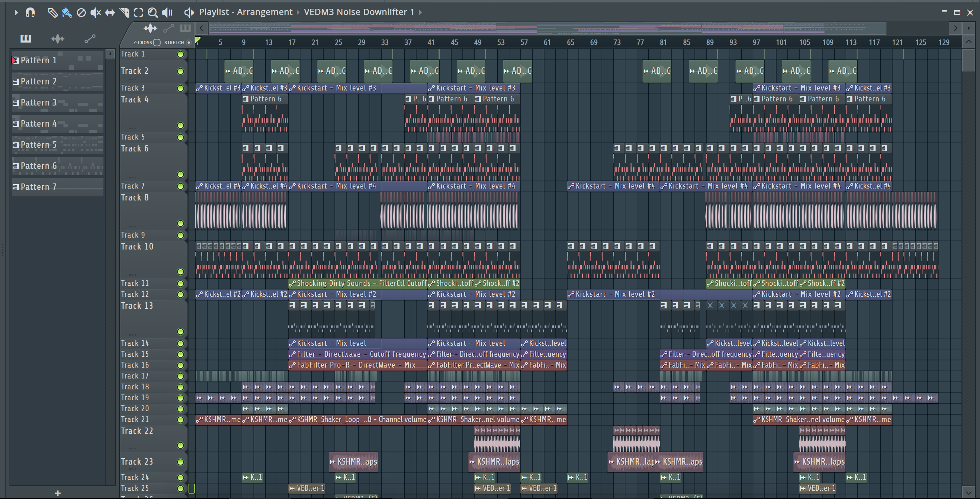
Task: Toggle the STRETCH option
Action: [189, 42]
